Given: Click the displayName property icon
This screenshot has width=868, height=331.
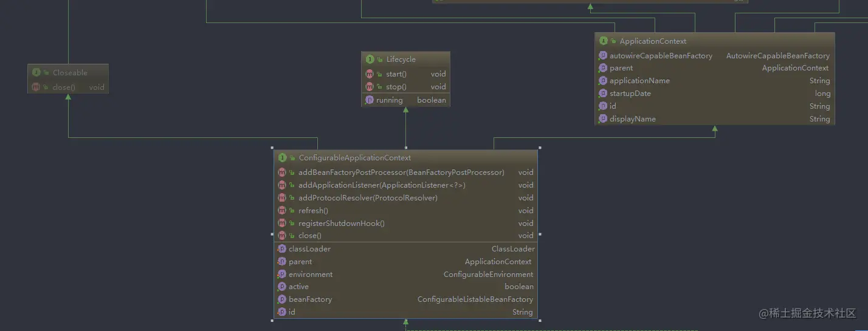Looking at the screenshot, I should [603, 119].
